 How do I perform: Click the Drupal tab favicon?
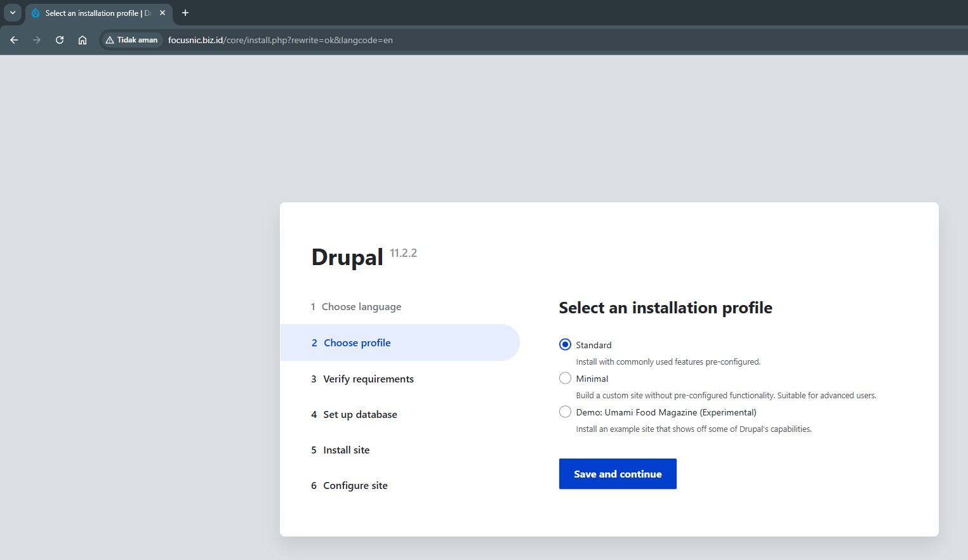point(36,13)
